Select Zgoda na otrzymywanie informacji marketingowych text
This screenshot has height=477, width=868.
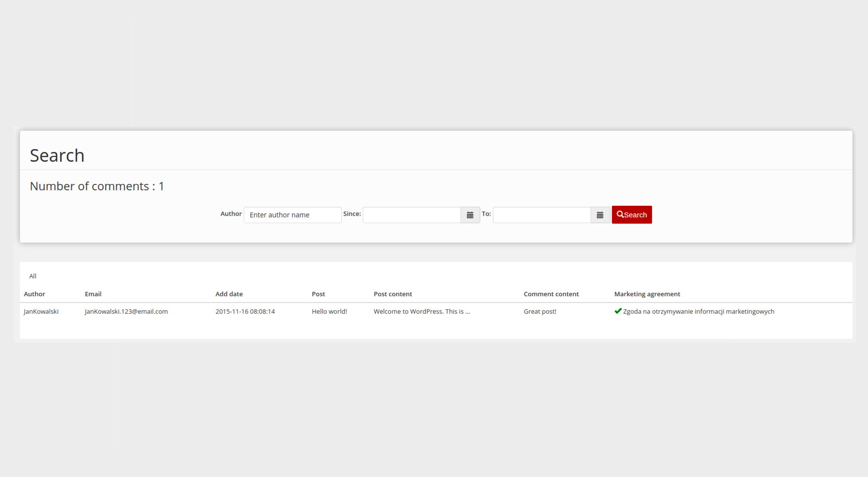(x=698, y=312)
